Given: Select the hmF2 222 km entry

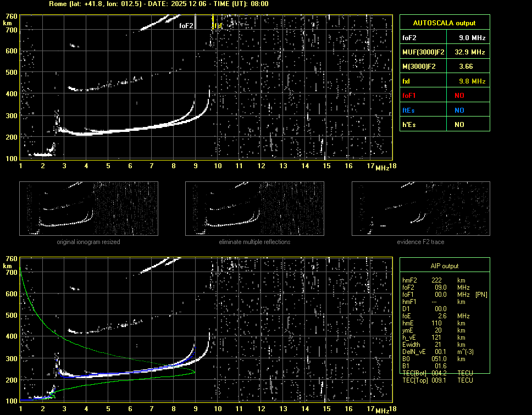Looking at the screenshot, I should [437, 280].
